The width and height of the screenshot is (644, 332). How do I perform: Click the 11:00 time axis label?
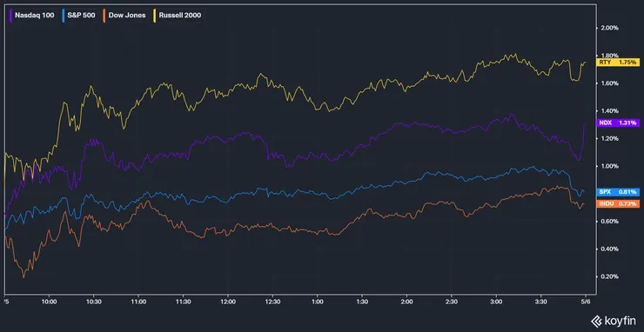pos(138,302)
